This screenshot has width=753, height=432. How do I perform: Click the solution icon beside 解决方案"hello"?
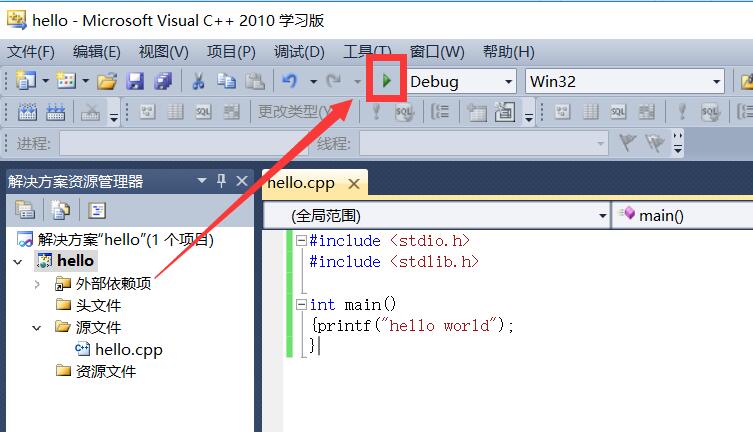(x=25, y=239)
